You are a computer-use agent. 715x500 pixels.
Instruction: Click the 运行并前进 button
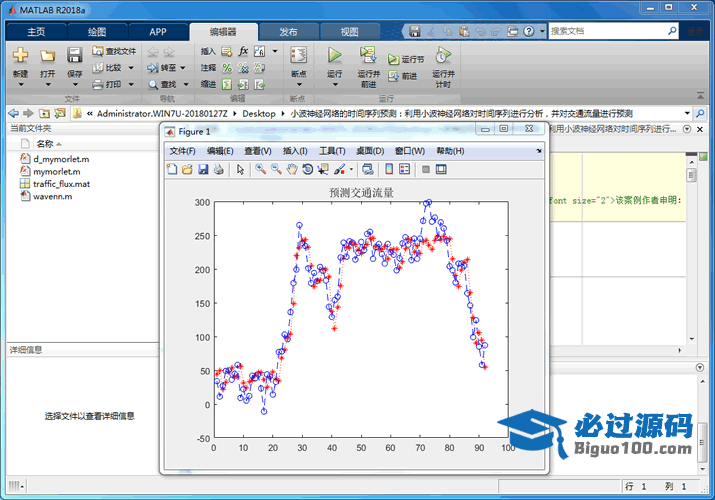click(x=368, y=67)
